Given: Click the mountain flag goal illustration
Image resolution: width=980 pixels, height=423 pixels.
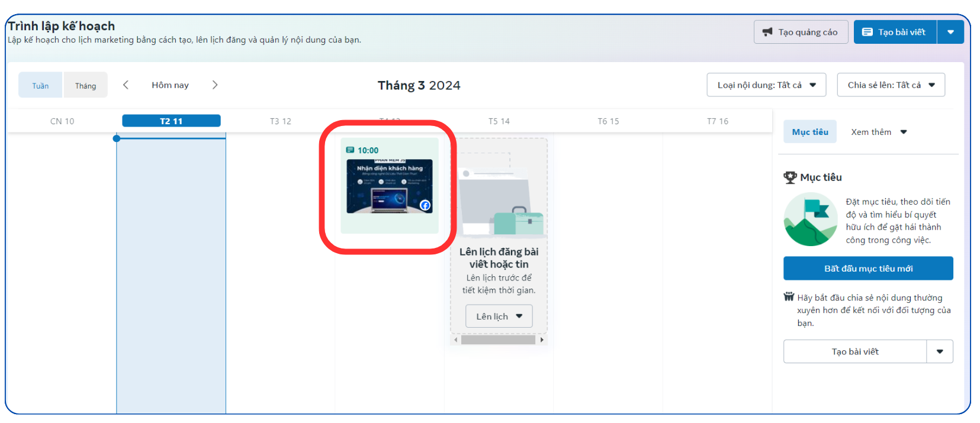Looking at the screenshot, I should pyautogui.click(x=811, y=219).
